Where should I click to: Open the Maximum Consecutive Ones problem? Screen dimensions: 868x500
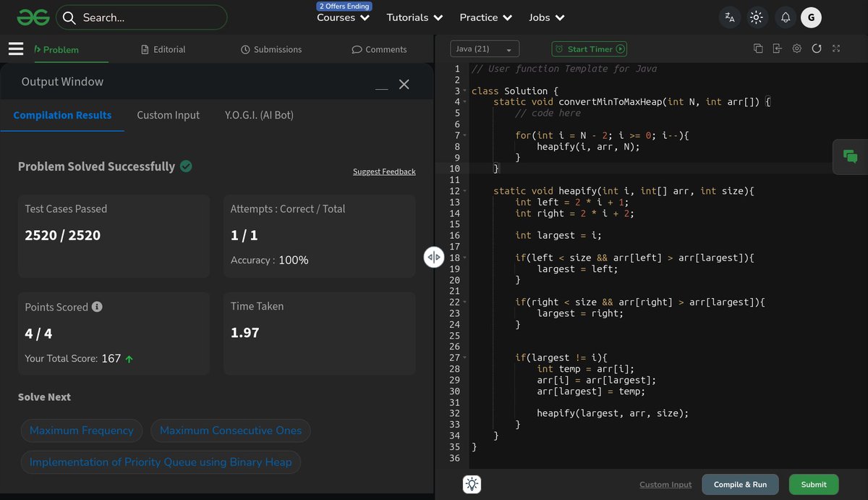[231, 431]
